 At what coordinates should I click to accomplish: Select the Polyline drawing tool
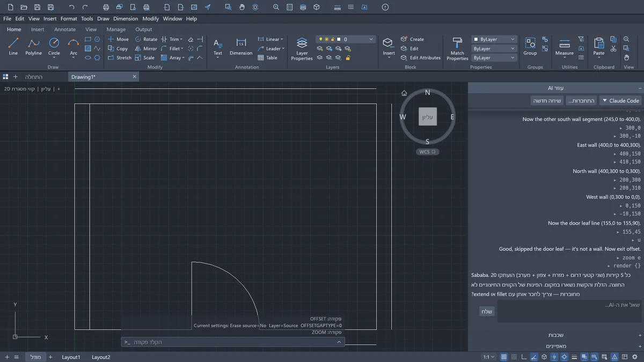coord(33,47)
